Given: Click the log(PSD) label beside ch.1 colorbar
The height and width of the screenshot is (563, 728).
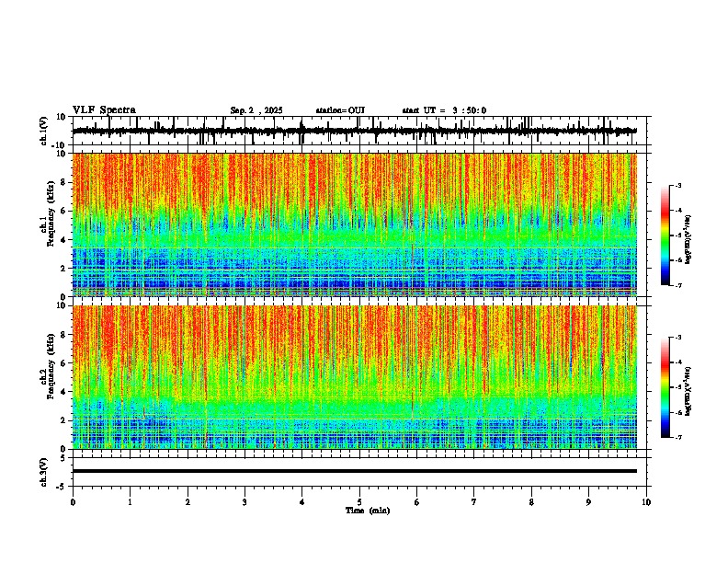Looking at the screenshot, I should point(688,240).
